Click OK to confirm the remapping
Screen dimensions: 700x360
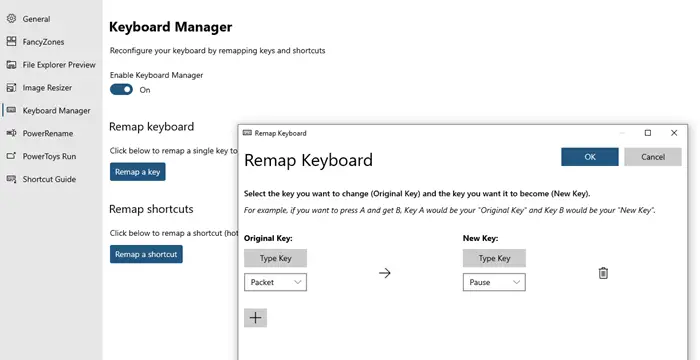pos(590,157)
